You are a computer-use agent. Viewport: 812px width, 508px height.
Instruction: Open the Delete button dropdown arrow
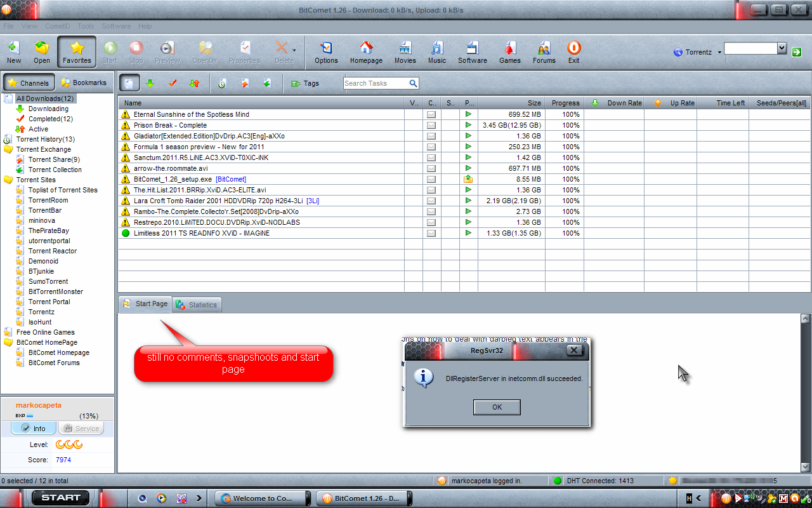pyautogui.click(x=294, y=50)
